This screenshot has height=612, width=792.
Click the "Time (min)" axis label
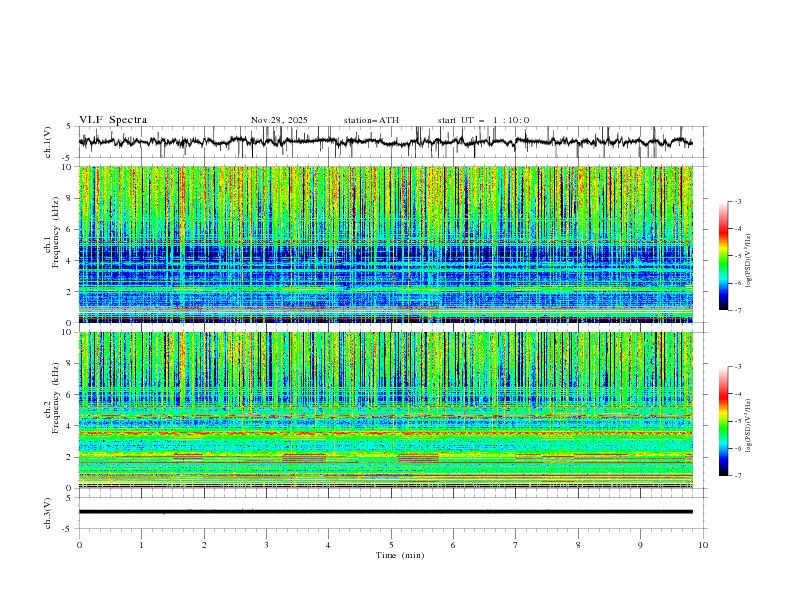point(400,555)
